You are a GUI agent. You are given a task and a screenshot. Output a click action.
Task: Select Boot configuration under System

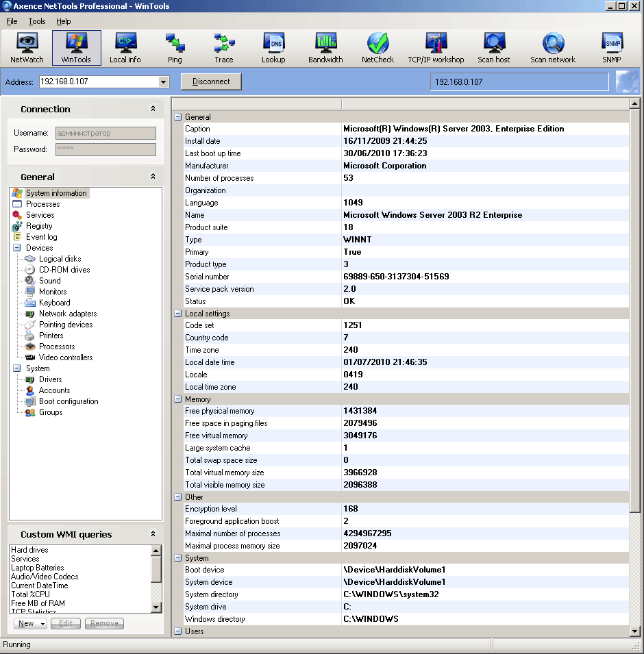tap(69, 401)
